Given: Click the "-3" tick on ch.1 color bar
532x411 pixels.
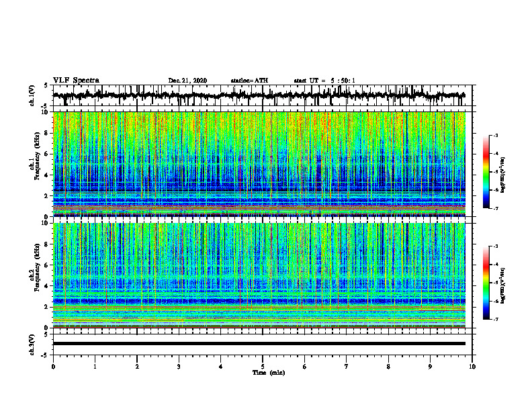Looking at the screenshot, I should (495, 136).
